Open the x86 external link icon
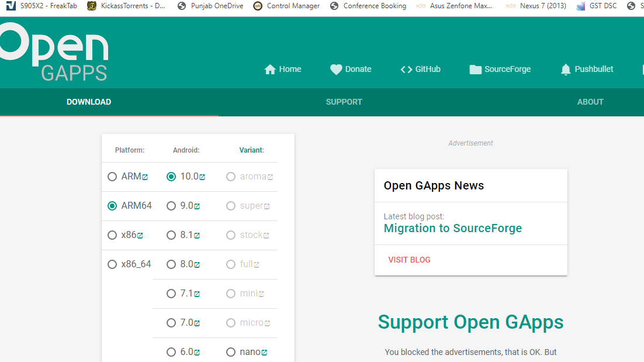Viewport: 644px width, 362px height. [140, 236]
